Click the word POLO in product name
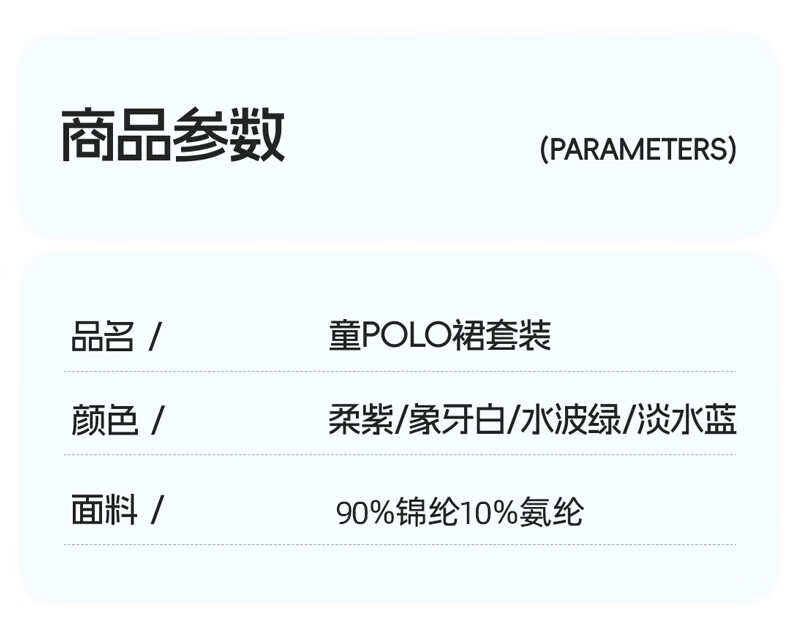790x625 pixels. tap(407, 335)
